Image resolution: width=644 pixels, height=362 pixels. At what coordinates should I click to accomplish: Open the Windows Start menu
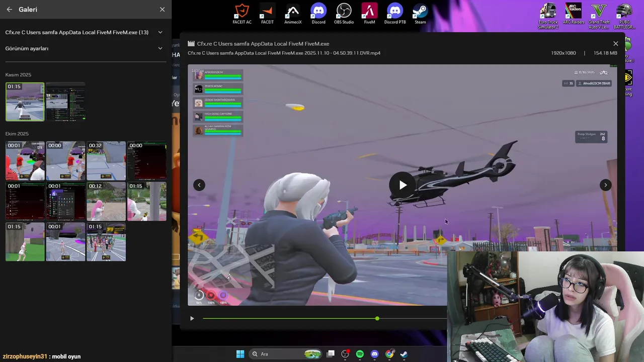click(x=240, y=354)
